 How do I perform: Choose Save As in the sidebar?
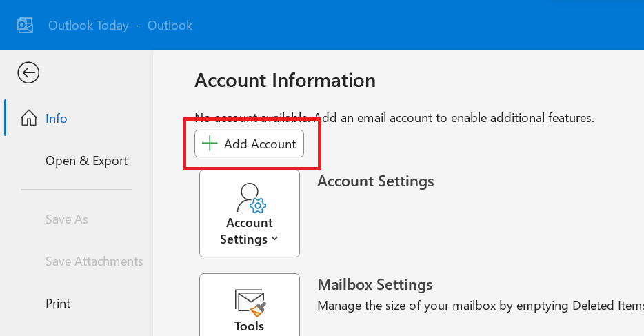[x=66, y=219]
